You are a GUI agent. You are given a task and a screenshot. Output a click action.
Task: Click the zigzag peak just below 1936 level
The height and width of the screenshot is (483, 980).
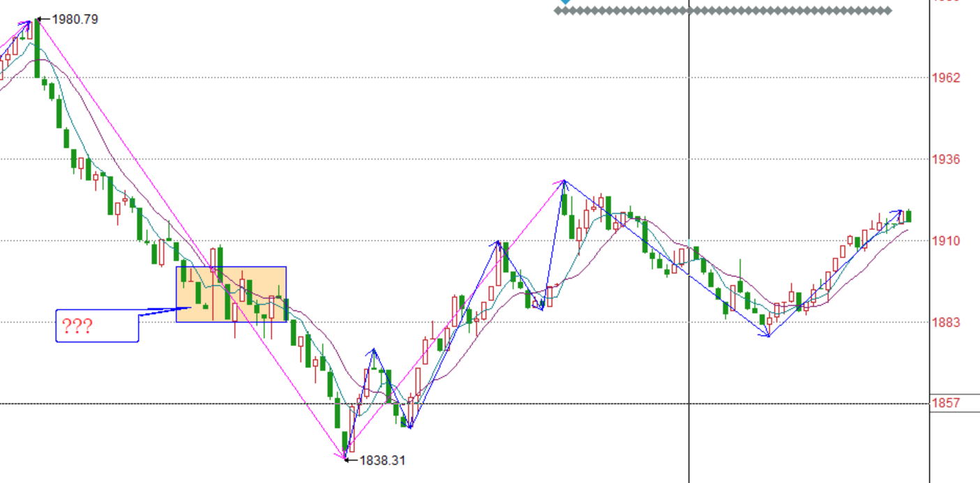click(564, 181)
